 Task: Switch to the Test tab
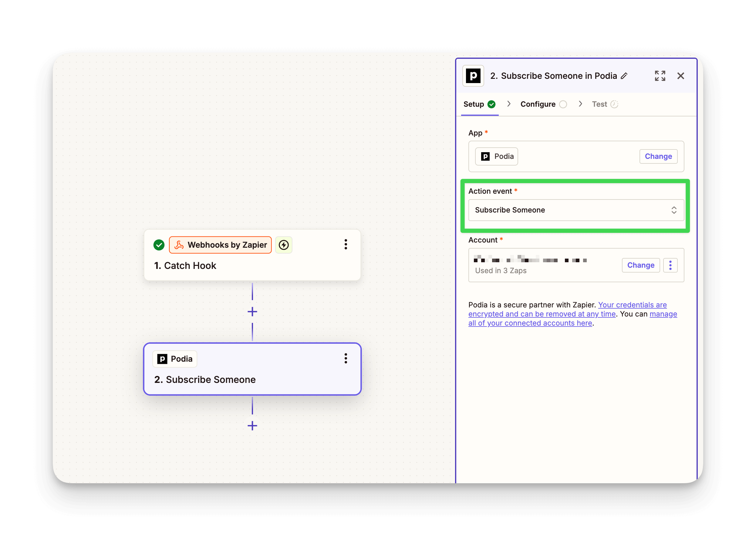click(x=599, y=104)
